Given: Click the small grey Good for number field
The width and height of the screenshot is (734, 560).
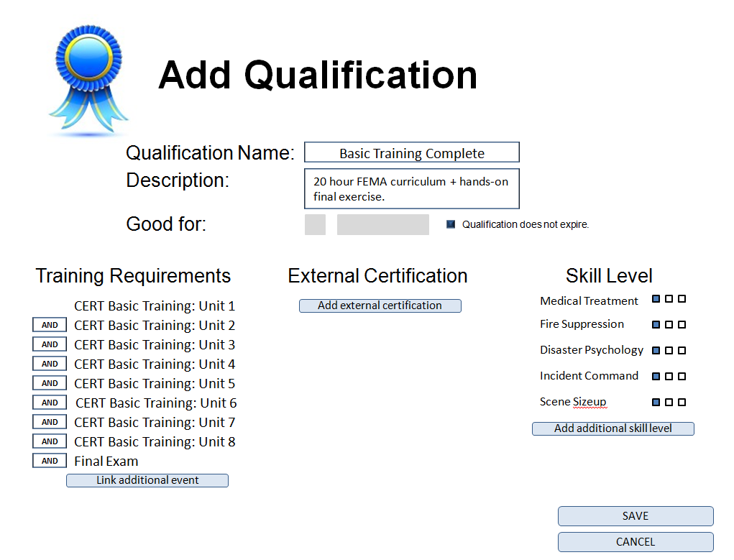Looking at the screenshot, I should pos(315,225).
